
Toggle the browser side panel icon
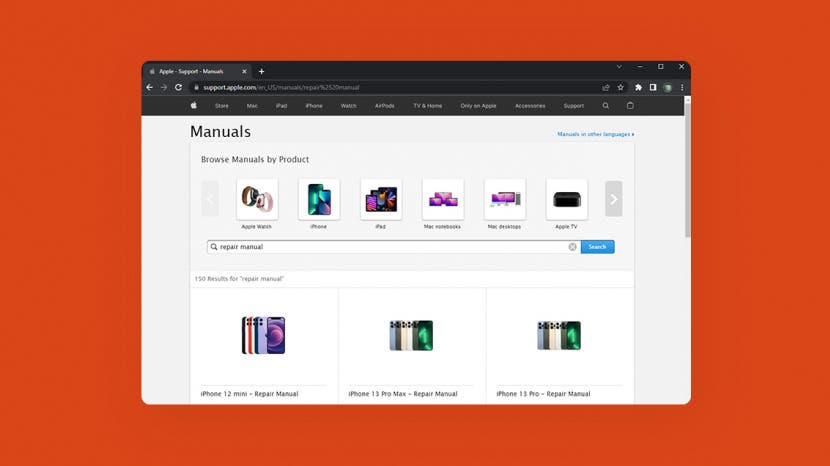[653, 87]
